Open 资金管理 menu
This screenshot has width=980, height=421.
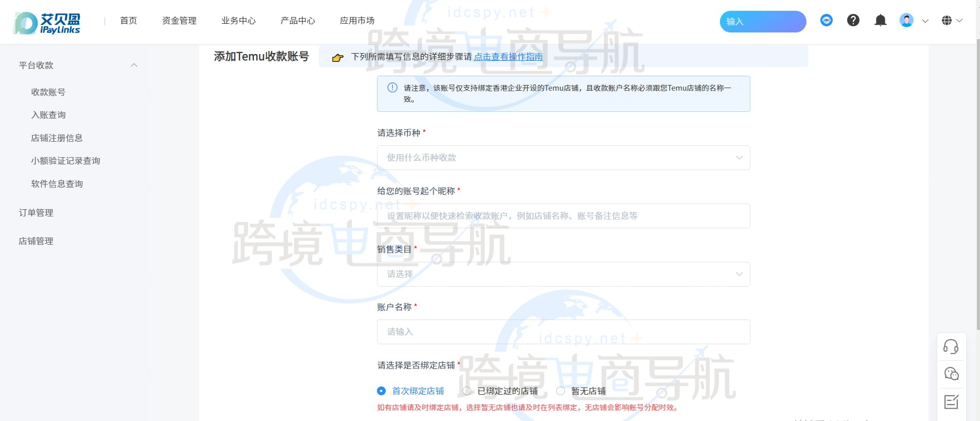pyautogui.click(x=179, y=21)
